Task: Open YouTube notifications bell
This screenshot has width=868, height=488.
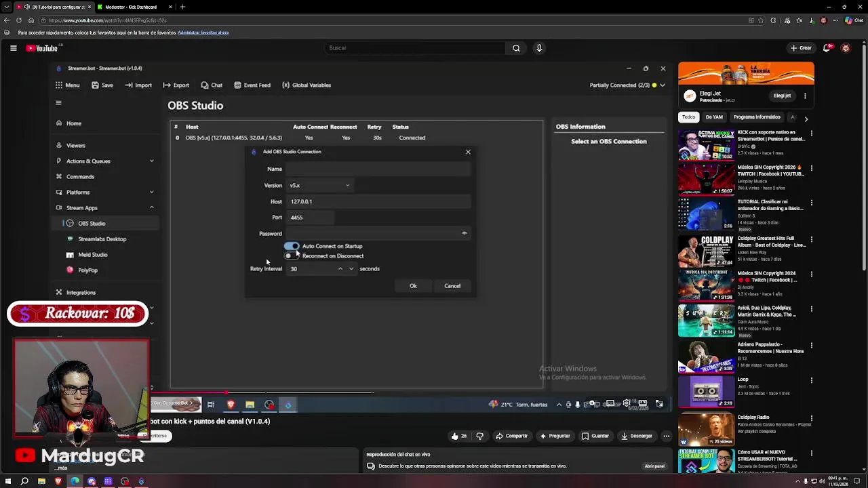Action: point(827,48)
